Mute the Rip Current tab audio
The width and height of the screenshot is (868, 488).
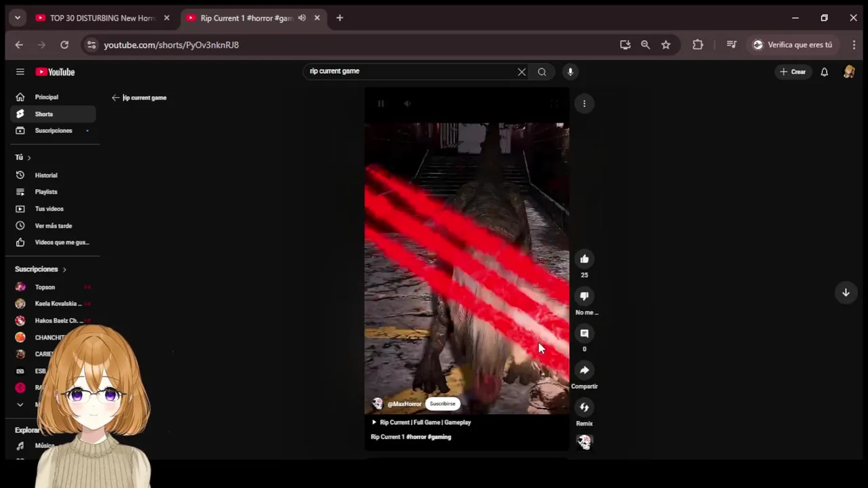tap(302, 18)
